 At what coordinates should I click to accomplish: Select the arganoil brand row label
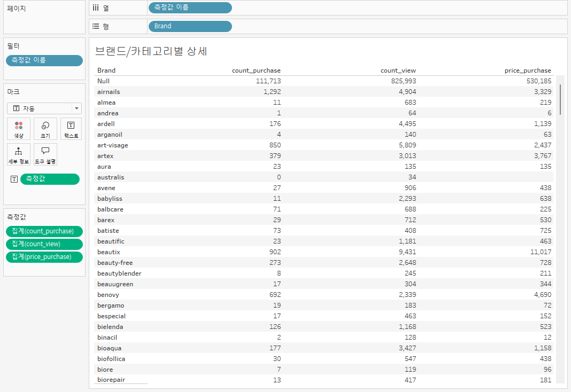point(110,135)
